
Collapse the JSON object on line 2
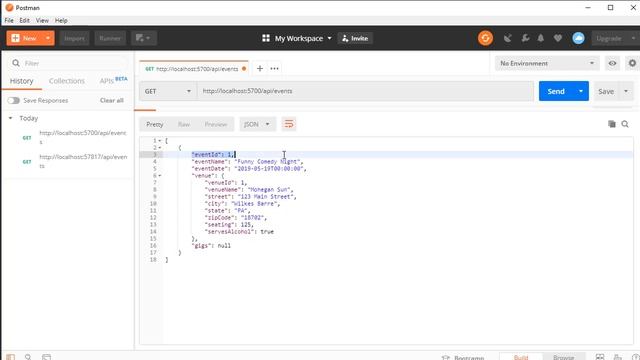pos(160,148)
